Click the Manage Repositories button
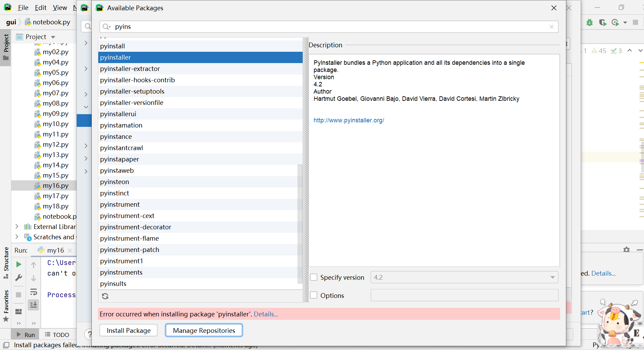The image size is (644, 350). (x=204, y=330)
